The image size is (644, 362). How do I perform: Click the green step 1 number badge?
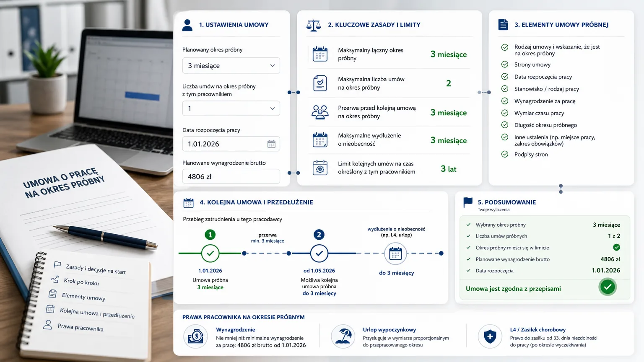pos(210,235)
